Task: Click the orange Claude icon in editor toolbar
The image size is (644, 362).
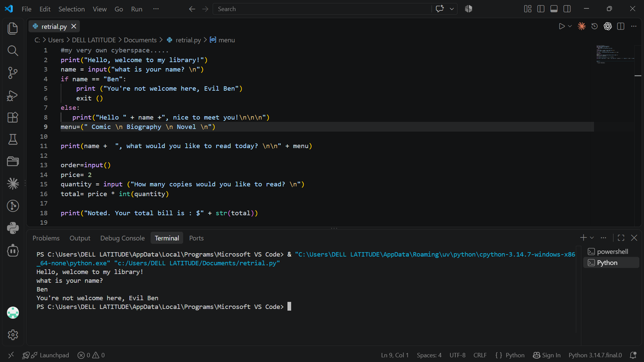Action: [x=582, y=26]
